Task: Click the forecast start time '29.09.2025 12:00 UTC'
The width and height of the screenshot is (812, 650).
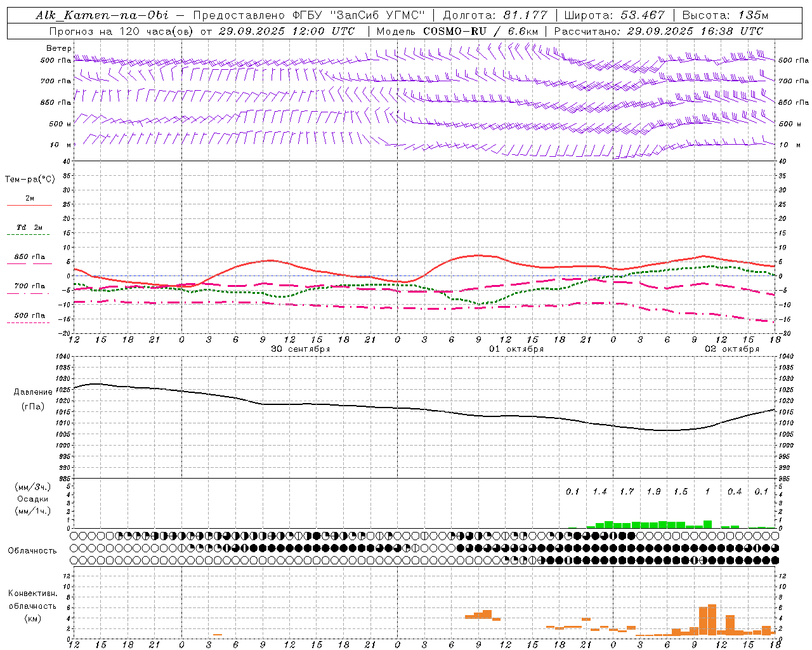Action: click(x=286, y=31)
